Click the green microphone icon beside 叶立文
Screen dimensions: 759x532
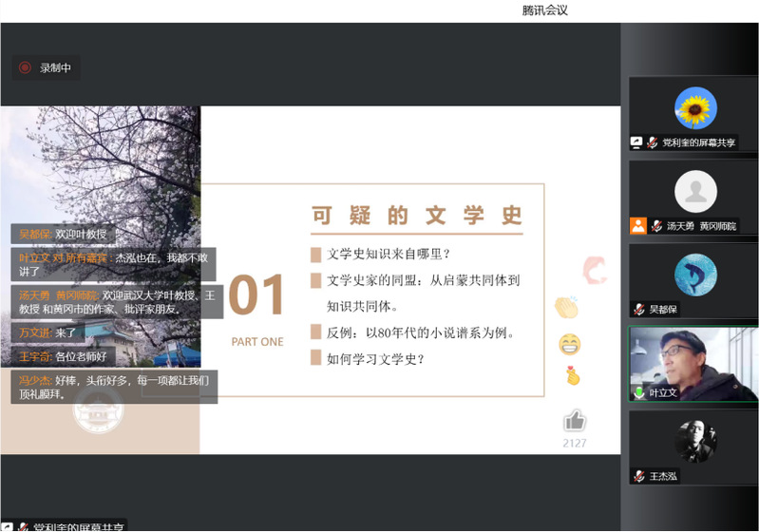click(640, 392)
